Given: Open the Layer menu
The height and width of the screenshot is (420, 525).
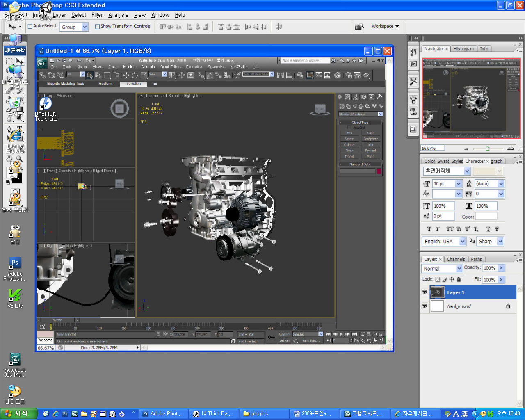Looking at the screenshot, I should click(x=59, y=15).
